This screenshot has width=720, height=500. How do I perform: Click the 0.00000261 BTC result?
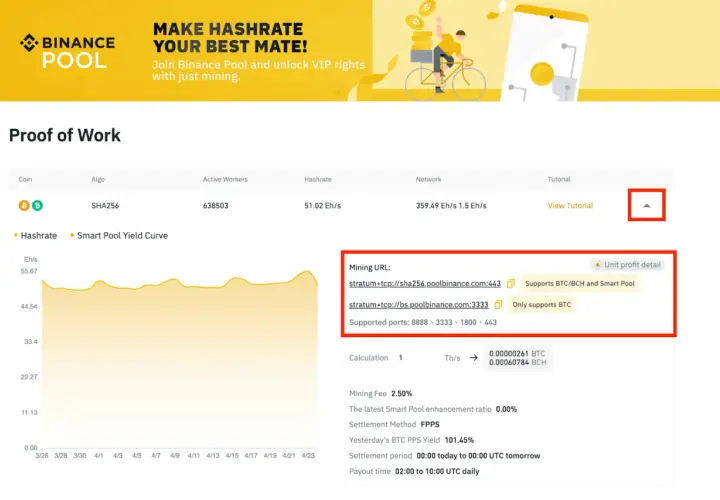click(x=517, y=354)
